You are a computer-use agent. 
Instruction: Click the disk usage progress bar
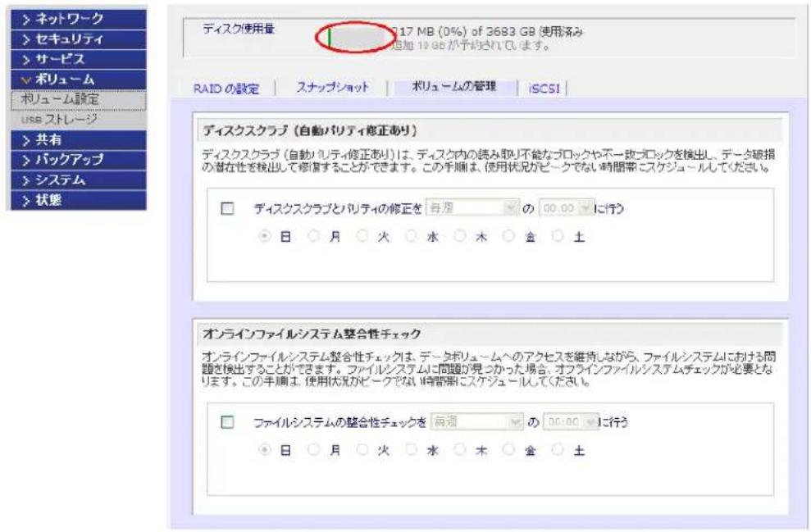tap(356, 37)
